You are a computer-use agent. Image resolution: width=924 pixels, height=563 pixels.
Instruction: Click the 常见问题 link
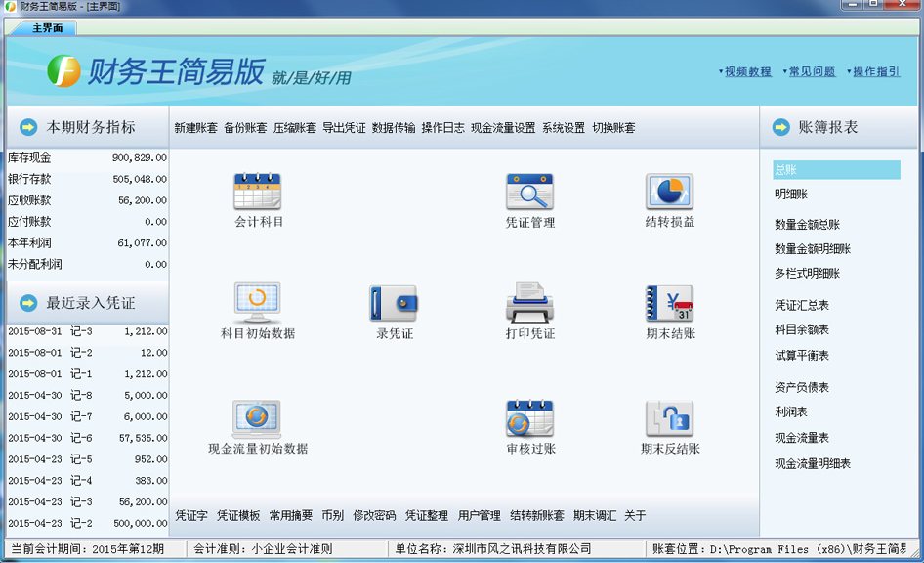coord(812,72)
